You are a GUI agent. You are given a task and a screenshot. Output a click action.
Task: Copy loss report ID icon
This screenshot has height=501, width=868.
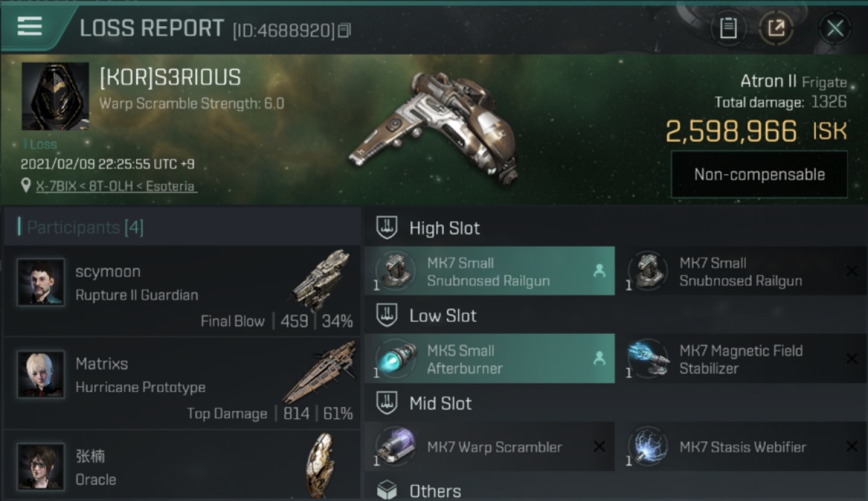tap(345, 31)
